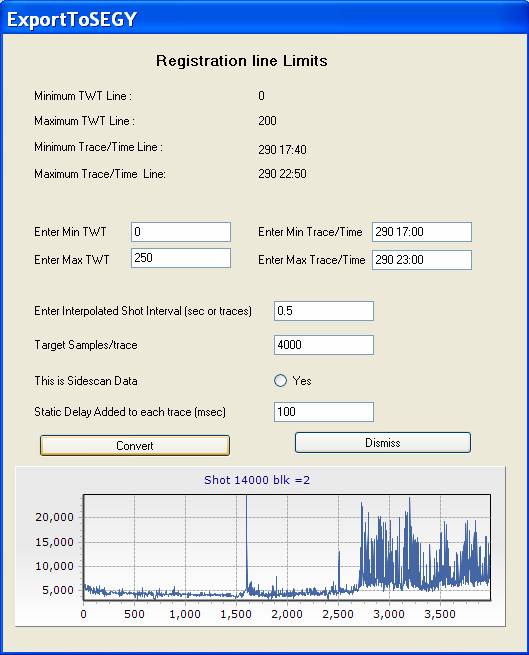The width and height of the screenshot is (529, 655).
Task: Select the Interpolated Shot Interval field
Action: [324, 311]
